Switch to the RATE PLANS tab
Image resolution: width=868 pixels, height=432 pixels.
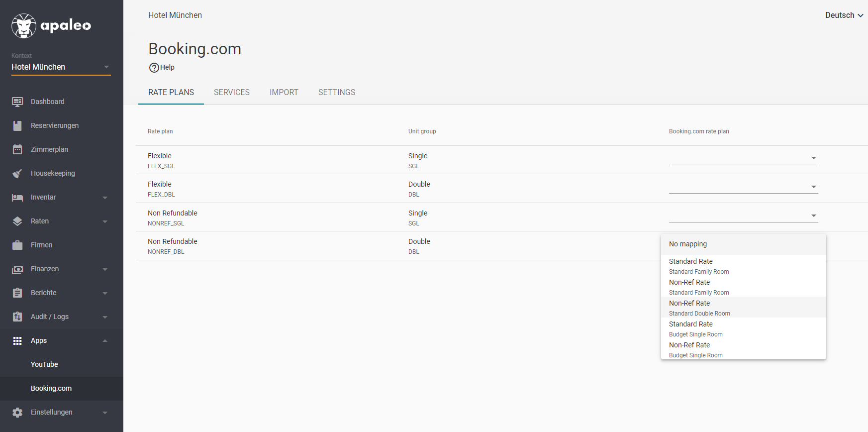(171, 93)
